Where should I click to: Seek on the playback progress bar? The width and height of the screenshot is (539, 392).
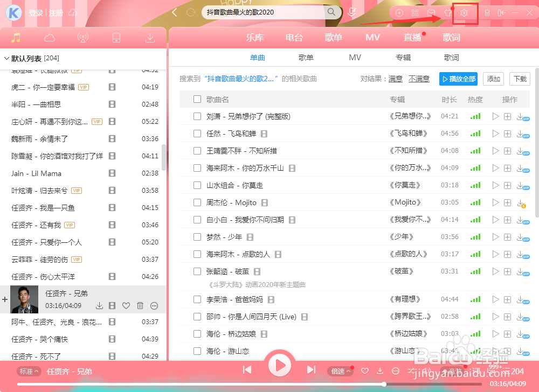(250, 384)
